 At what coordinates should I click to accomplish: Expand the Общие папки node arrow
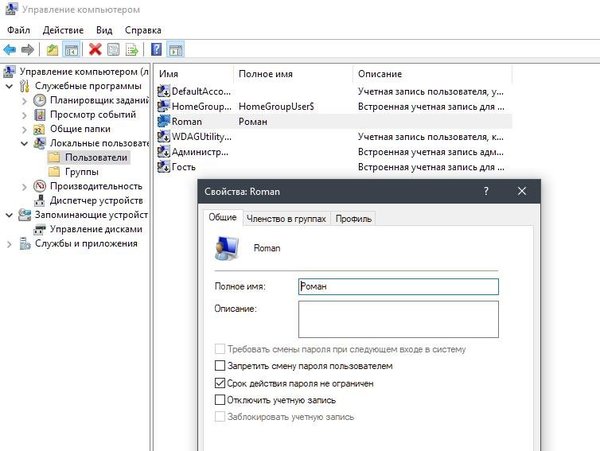coord(24,130)
